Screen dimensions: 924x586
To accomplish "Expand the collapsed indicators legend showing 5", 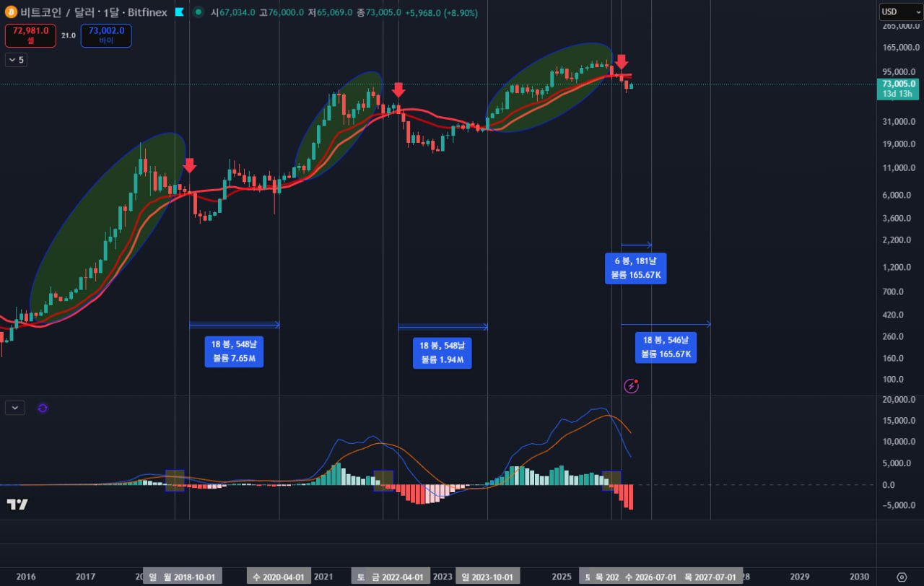I will point(16,60).
